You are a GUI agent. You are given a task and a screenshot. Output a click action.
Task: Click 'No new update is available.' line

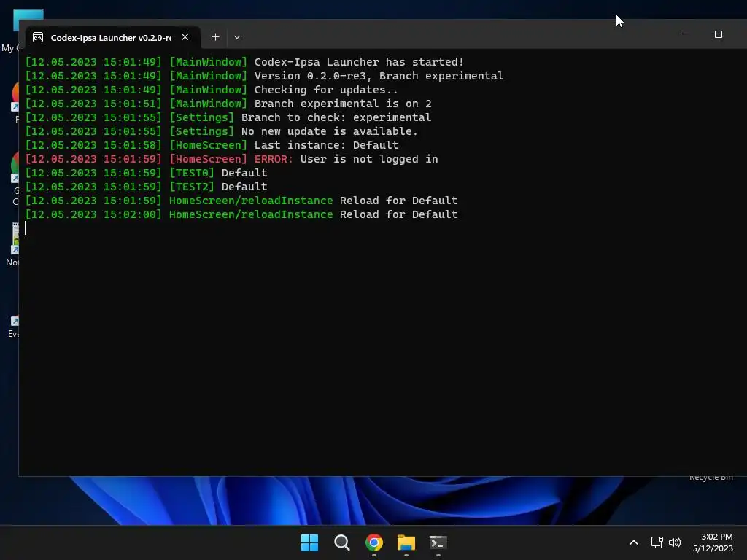222,131
